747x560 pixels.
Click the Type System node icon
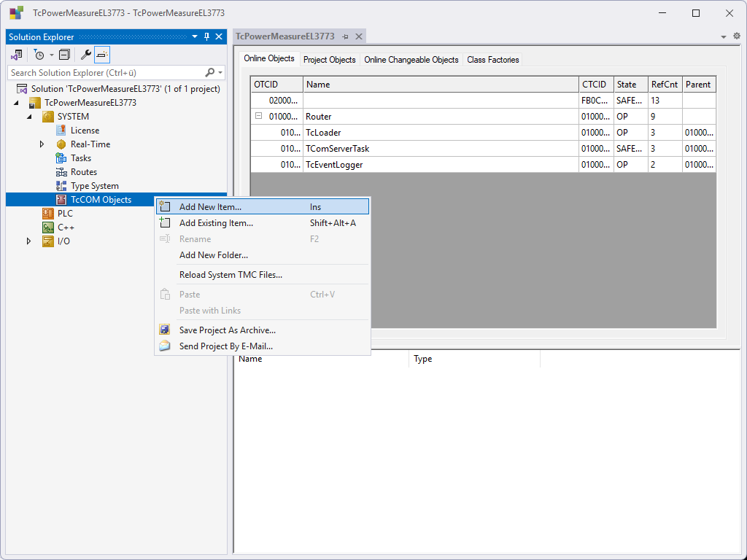(x=61, y=186)
